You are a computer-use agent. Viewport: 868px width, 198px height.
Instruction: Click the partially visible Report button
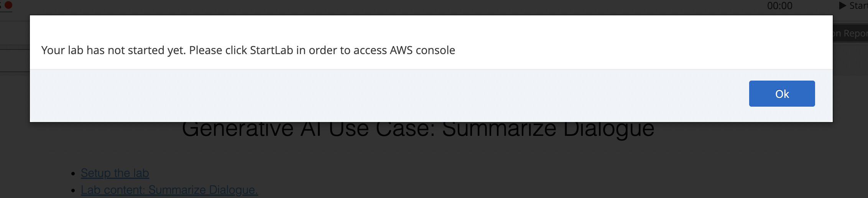[850, 33]
